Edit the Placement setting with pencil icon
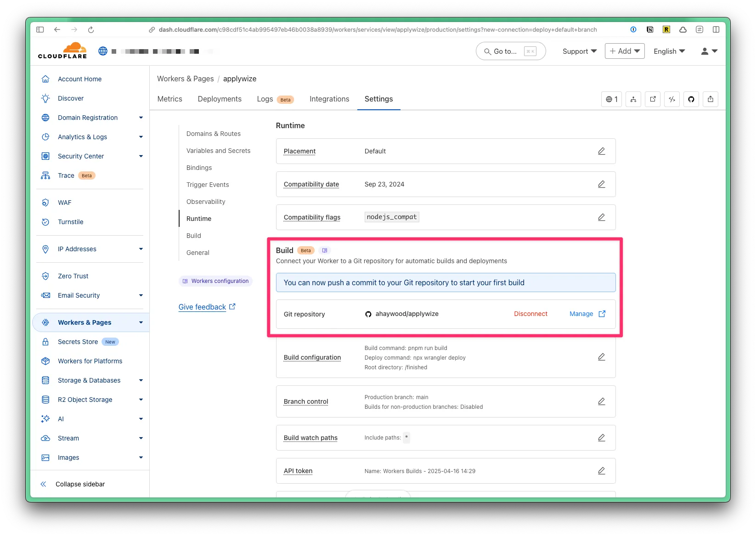This screenshot has height=536, width=756. 601,151
